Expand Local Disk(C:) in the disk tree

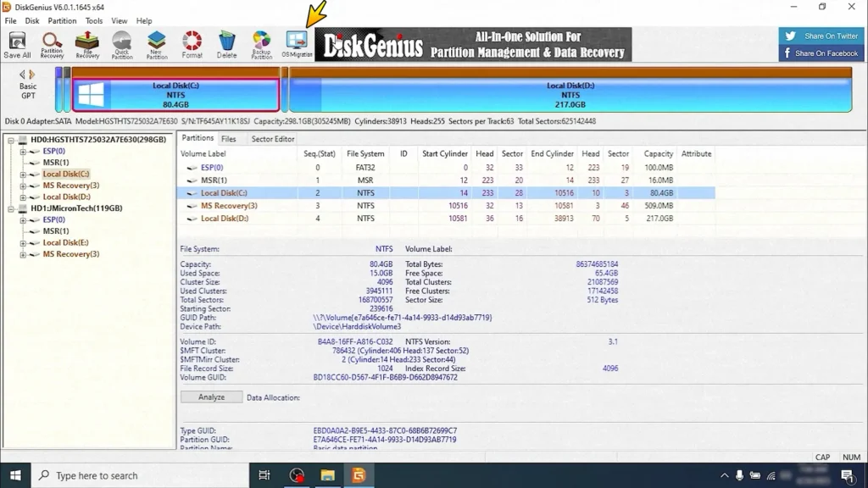point(23,175)
